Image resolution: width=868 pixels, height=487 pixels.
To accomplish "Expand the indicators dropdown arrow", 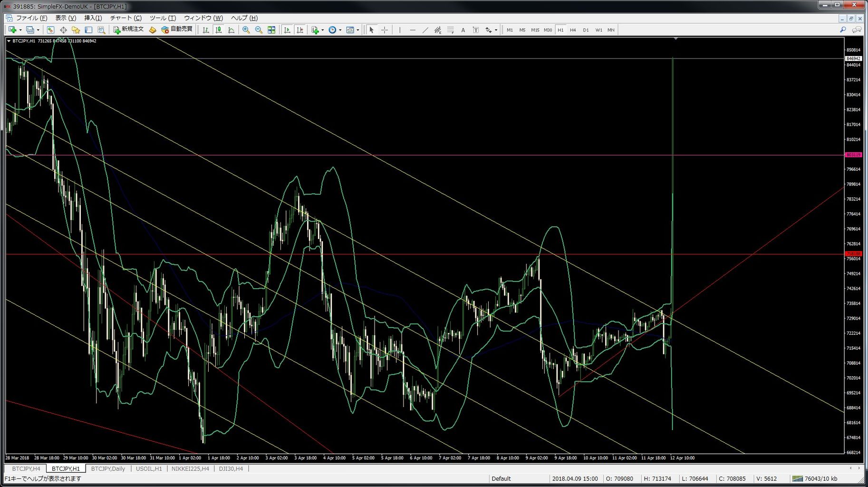I will [x=322, y=30].
